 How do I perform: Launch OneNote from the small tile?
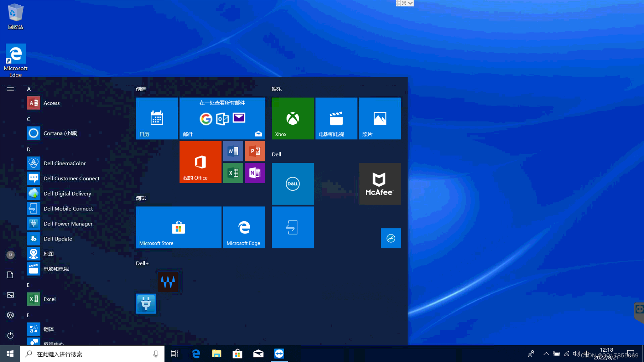pos(255,173)
